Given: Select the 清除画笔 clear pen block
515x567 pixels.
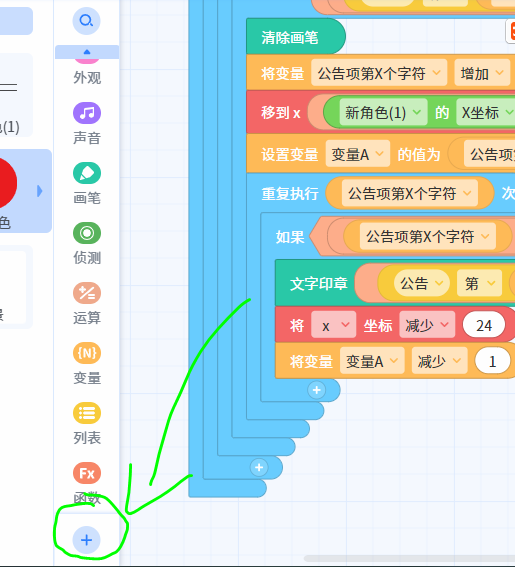Looking at the screenshot, I should pos(296,37).
